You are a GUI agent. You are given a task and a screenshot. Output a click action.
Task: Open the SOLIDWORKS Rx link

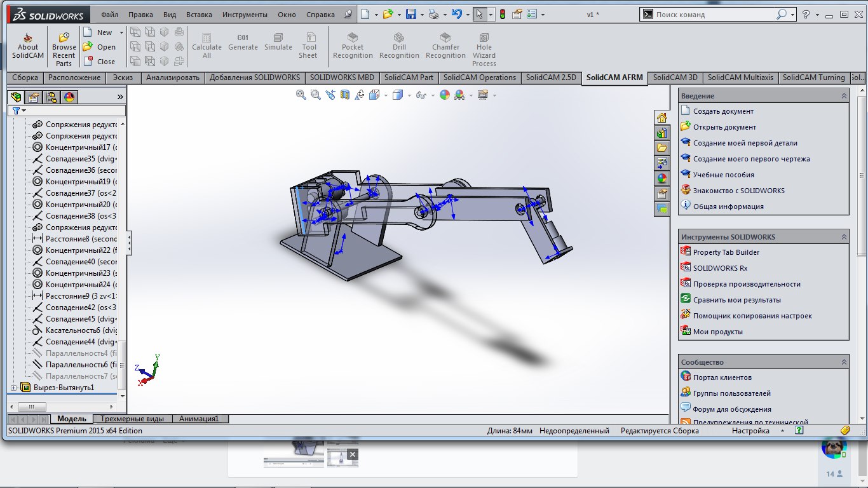720,268
